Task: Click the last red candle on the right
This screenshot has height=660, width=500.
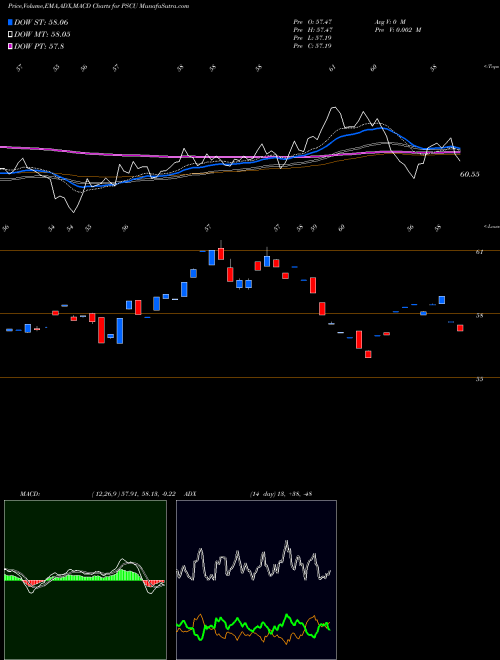Action: click(460, 328)
